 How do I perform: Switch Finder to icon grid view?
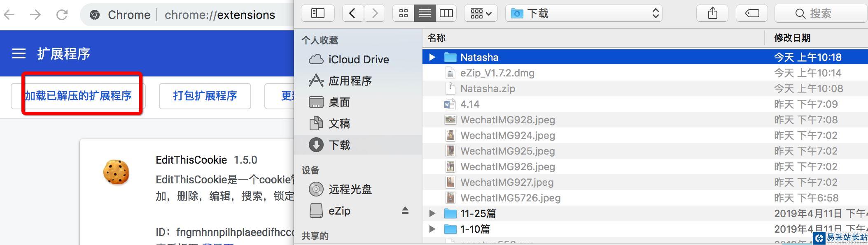404,14
